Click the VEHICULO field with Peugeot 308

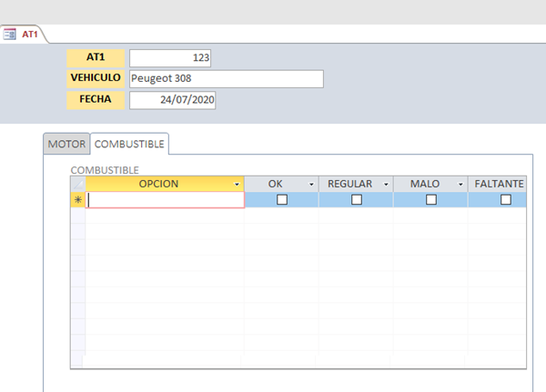tap(227, 79)
